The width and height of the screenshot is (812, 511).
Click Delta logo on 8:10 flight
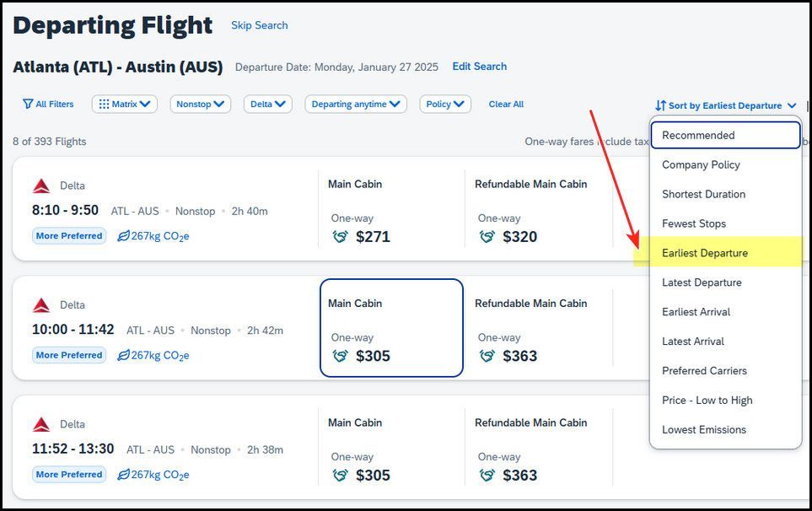(41, 186)
